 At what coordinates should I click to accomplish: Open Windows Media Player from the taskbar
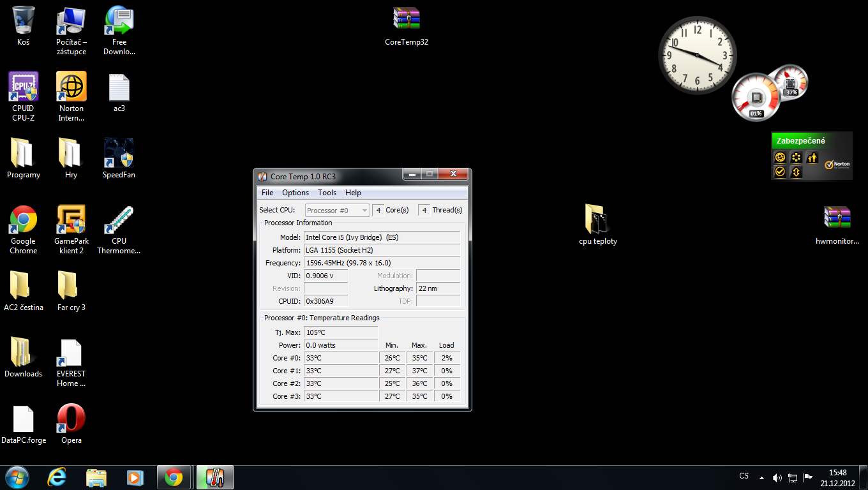click(x=135, y=477)
